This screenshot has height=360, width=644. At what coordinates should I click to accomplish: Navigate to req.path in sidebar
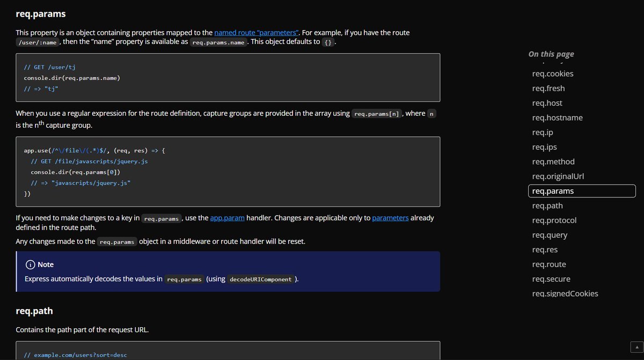(x=547, y=205)
